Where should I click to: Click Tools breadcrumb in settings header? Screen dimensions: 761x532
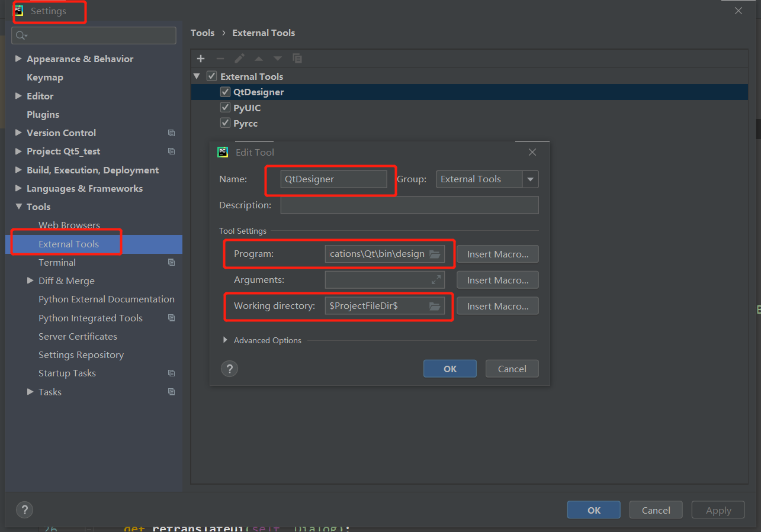point(203,33)
